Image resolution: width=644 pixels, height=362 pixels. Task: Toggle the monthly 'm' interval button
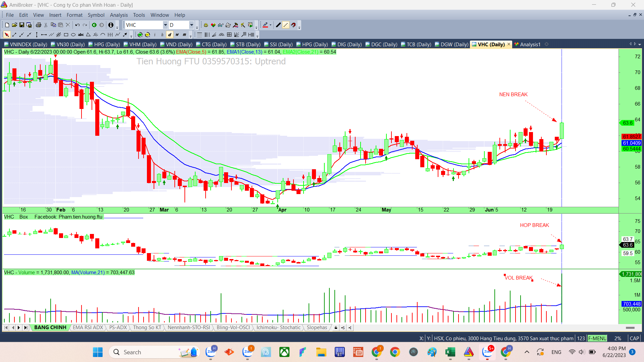click(184, 35)
